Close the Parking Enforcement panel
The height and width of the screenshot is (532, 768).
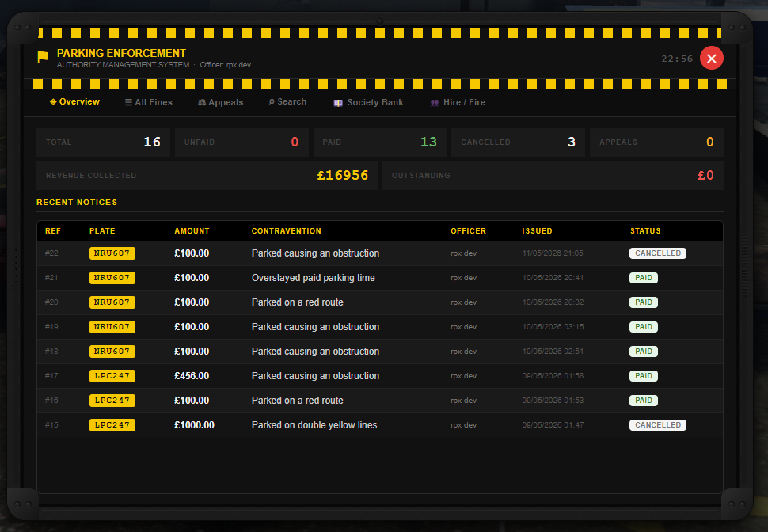(x=711, y=59)
